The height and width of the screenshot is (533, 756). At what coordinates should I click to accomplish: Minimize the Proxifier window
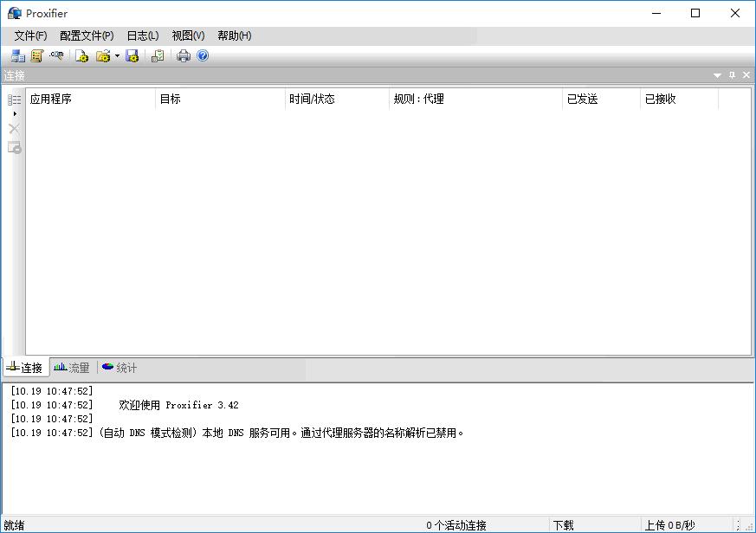(x=656, y=13)
